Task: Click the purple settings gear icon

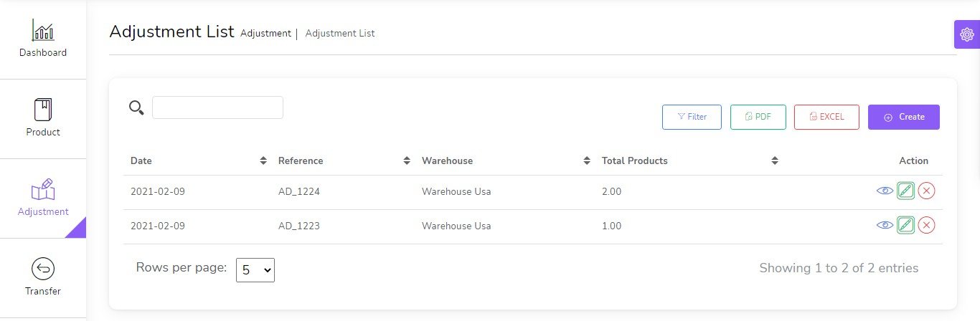Action: [x=966, y=34]
